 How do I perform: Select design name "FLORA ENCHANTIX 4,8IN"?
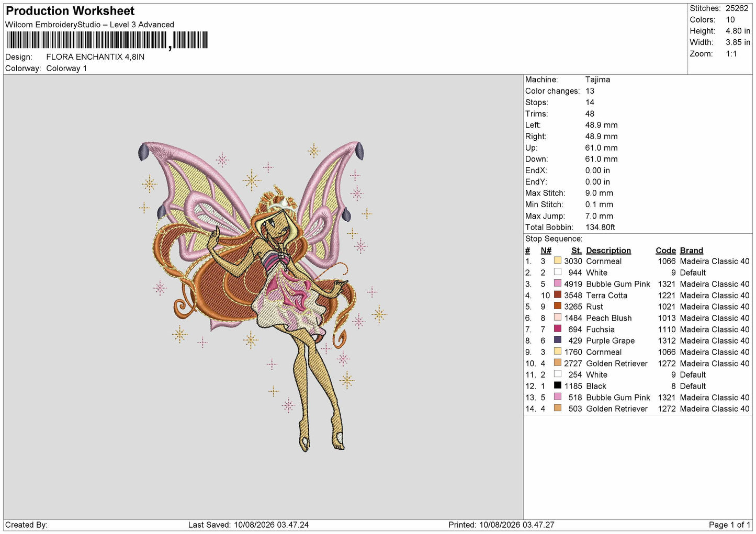click(x=95, y=57)
